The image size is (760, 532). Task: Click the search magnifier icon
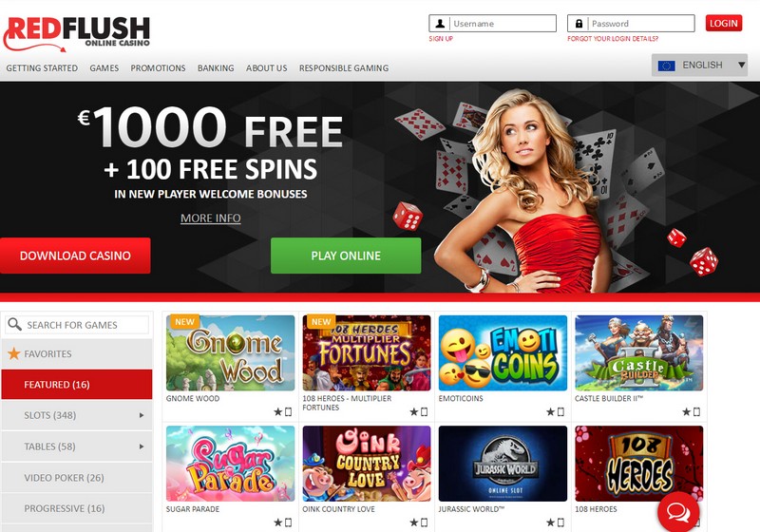(15, 324)
